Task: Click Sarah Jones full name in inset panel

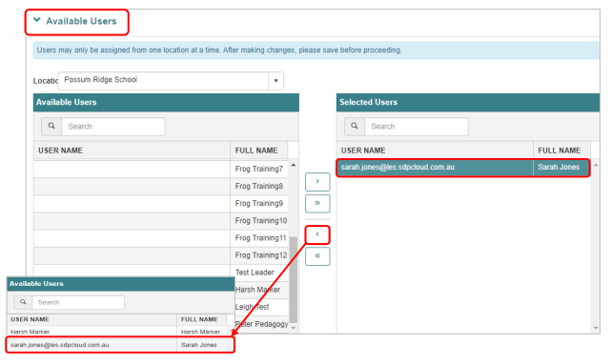Action: [x=198, y=345]
